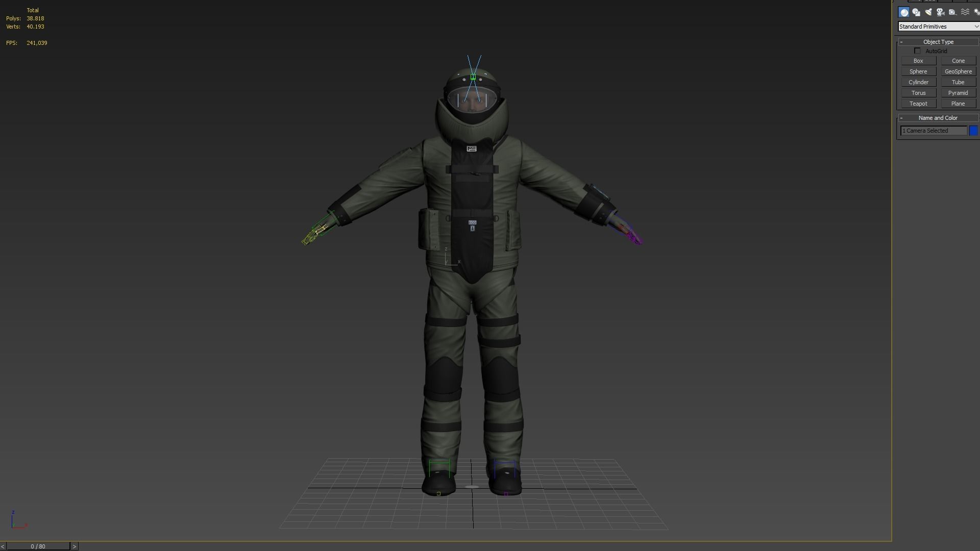Create a Cylinder primitive

pos(918,82)
